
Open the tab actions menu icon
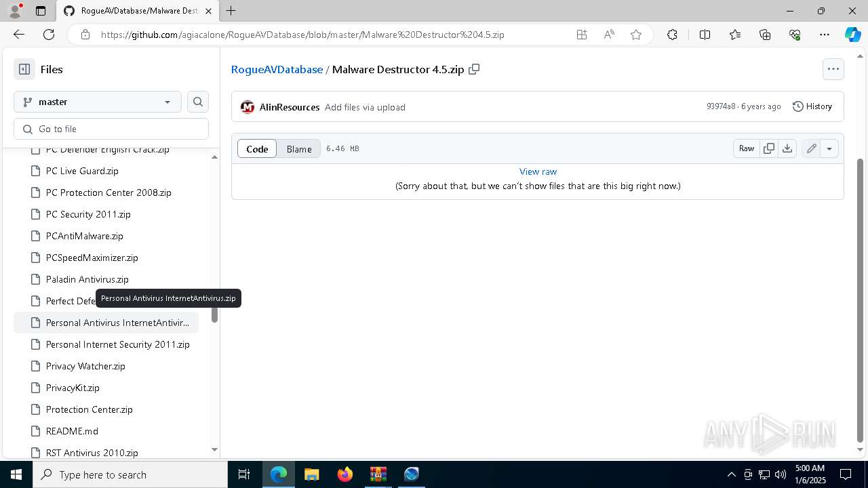point(41,11)
